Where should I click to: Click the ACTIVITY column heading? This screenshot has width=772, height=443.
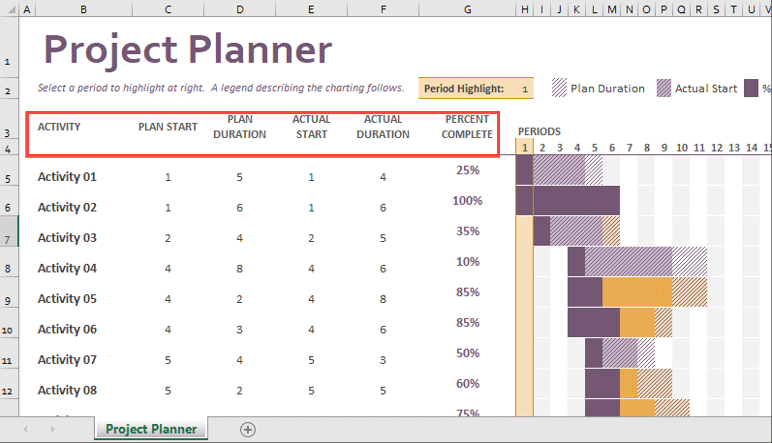coord(59,127)
